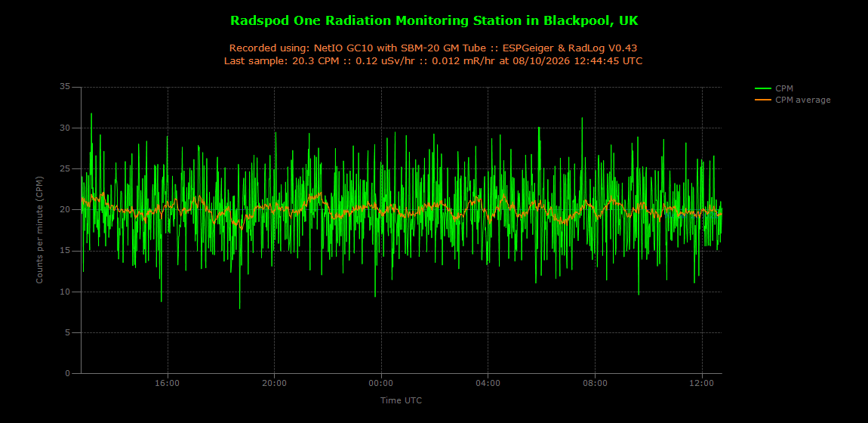Click the 'Recorded using: NetIO GC10' subtitle line

tap(433, 48)
